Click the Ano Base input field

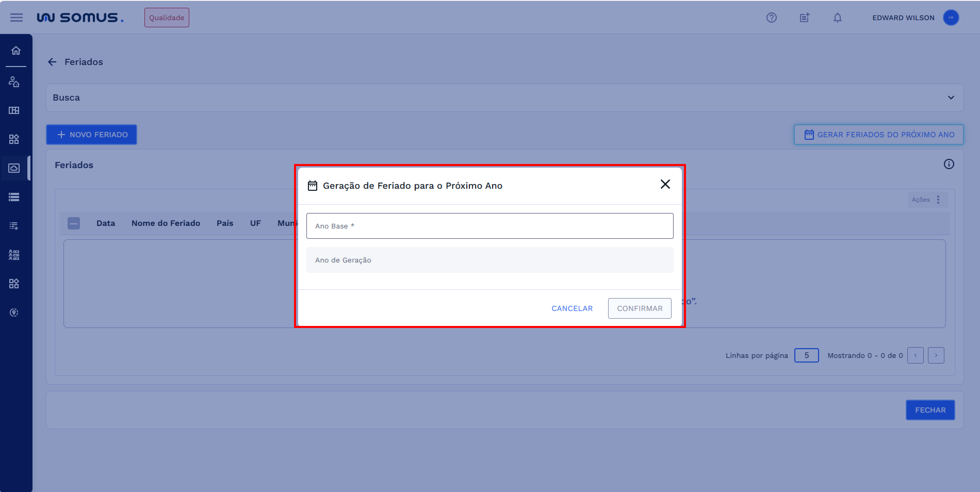point(490,226)
